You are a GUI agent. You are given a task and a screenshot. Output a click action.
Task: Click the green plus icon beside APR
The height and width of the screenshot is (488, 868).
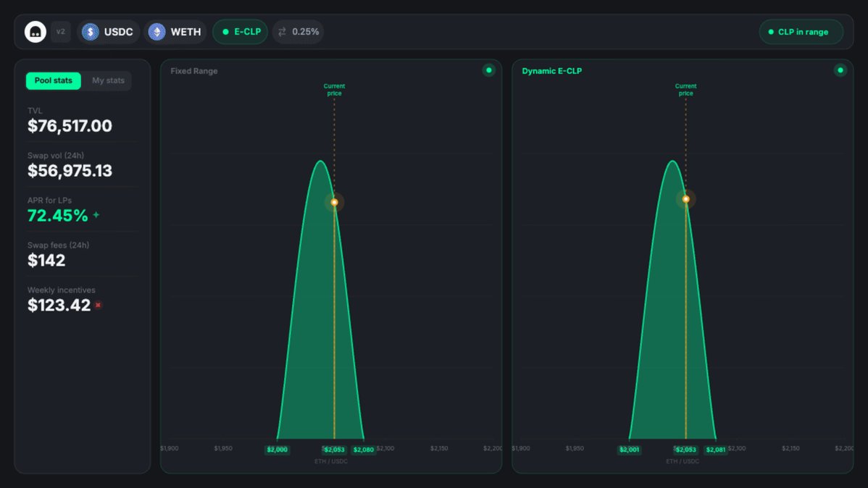pos(96,214)
